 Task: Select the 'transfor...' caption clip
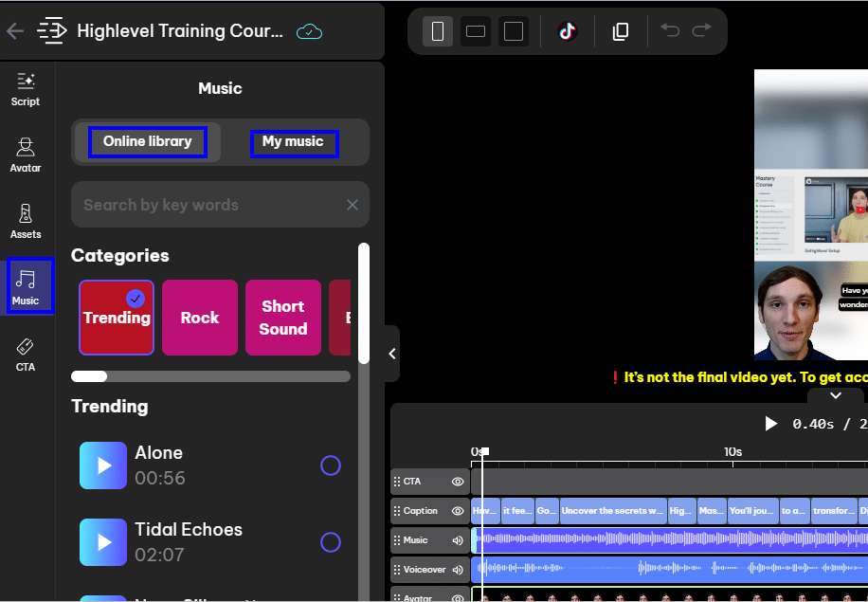click(x=833, y=511)
